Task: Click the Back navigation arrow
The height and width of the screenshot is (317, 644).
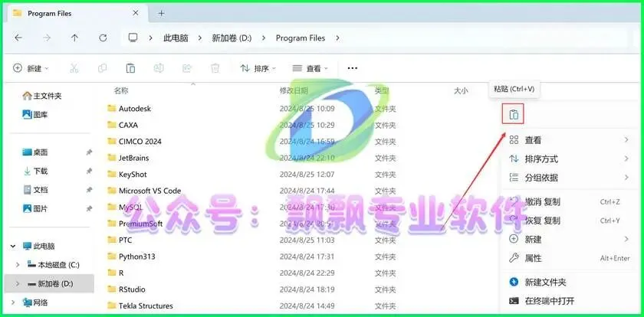Action: (x=18, y=38)
